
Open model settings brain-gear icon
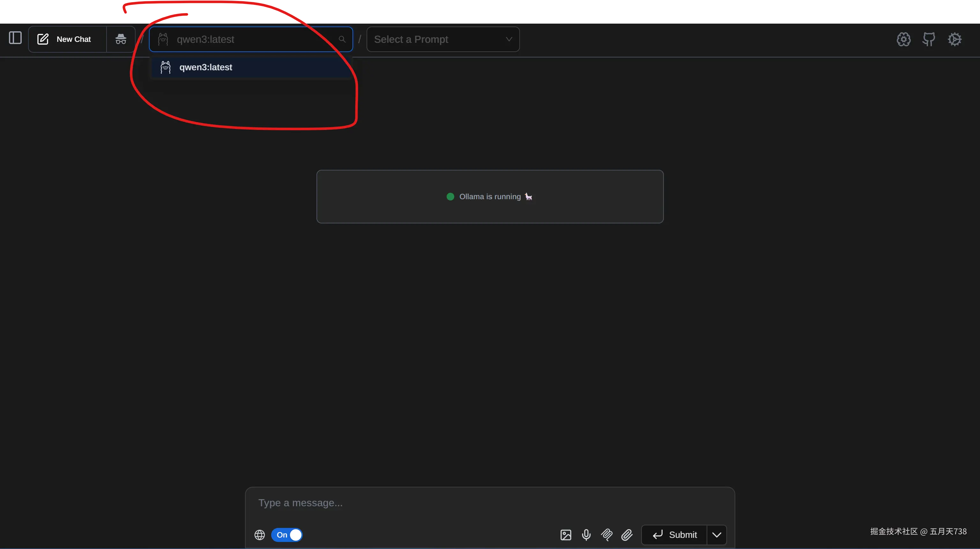tap(903, 39)
